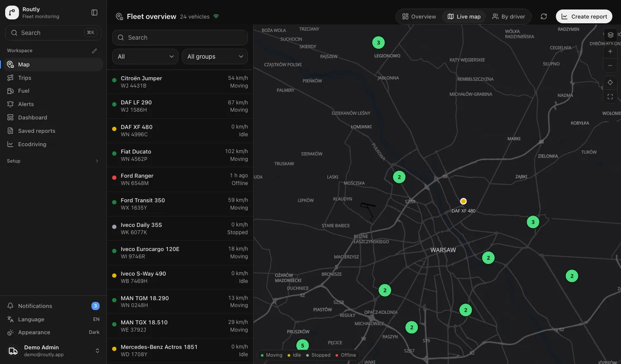
Task: Select Iveco Daily 35S row
Action: (180, 229)
